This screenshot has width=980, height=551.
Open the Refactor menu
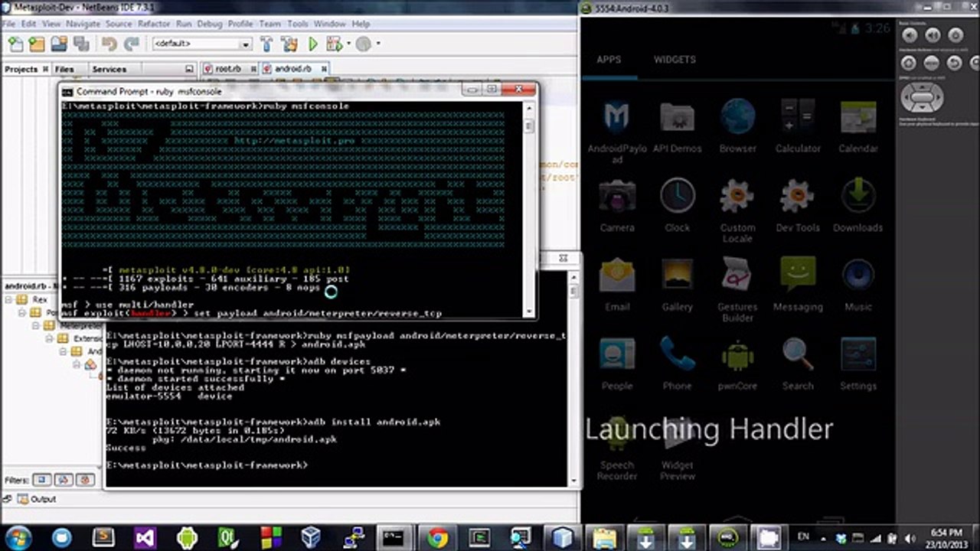pos(154,24)
